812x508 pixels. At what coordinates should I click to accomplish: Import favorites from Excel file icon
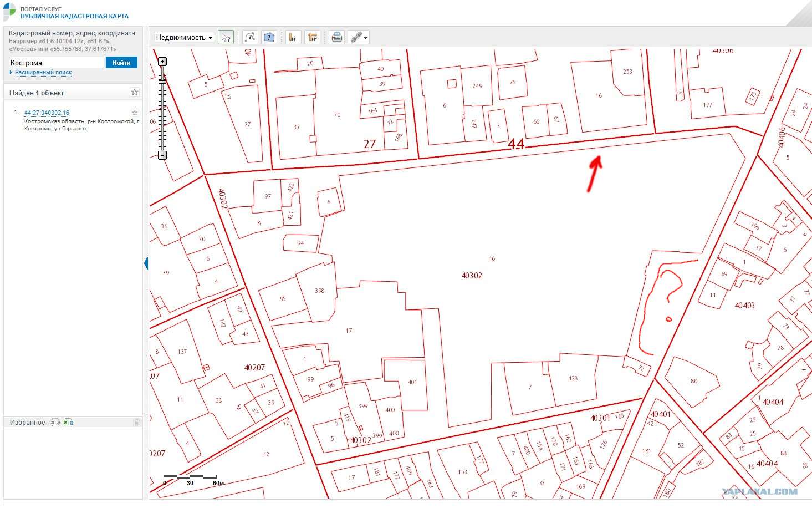[68, 423]
